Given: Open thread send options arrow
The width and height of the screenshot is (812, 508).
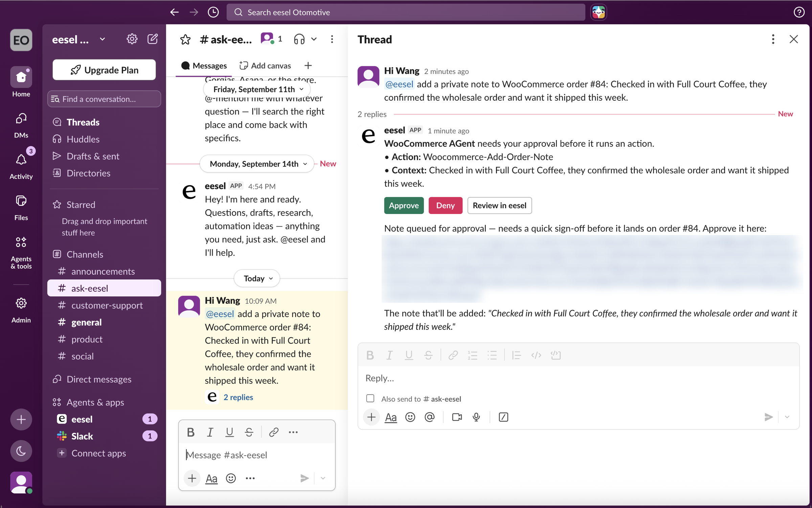Looking at the screenshot, I should (787, 417).
